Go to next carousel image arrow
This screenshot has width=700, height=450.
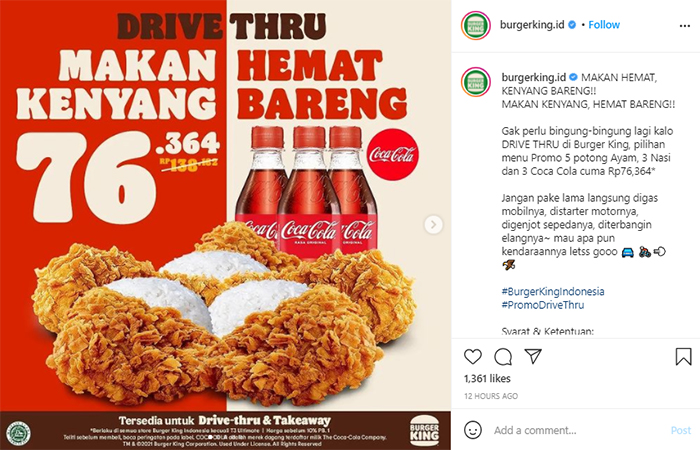[433, 225]
